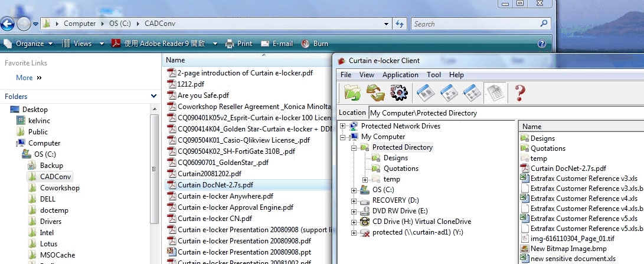This screenshot has height=264, width=644.
Task: Click the Name column header in e-locker
Action: 532,127
